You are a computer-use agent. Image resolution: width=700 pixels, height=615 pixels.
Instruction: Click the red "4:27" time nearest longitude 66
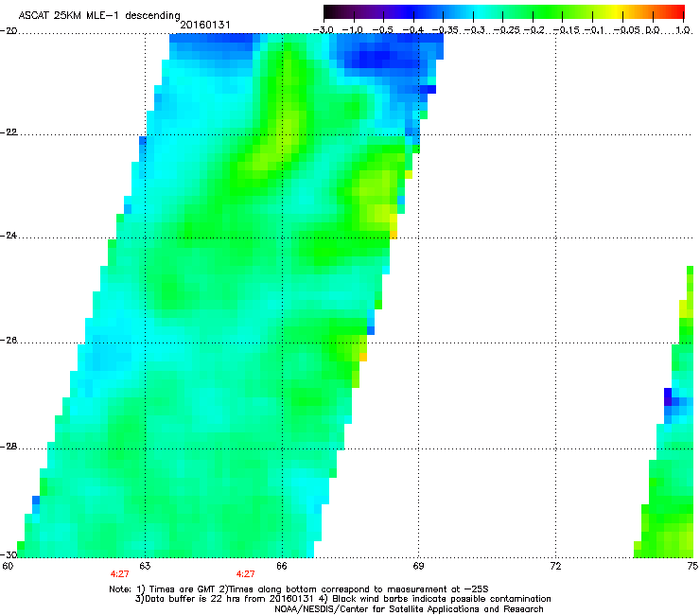[246, 574]
